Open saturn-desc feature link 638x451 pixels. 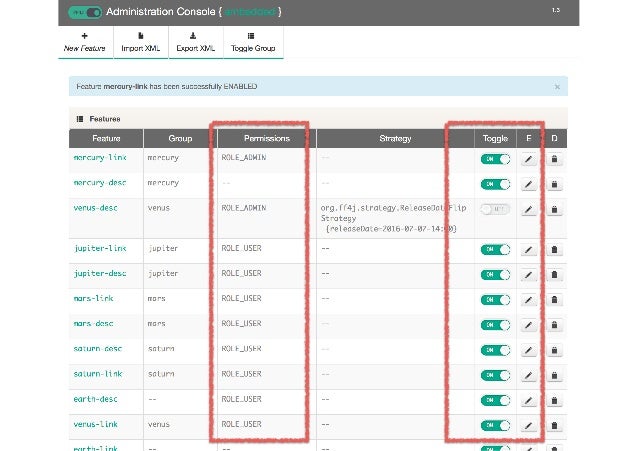(98, 349)
